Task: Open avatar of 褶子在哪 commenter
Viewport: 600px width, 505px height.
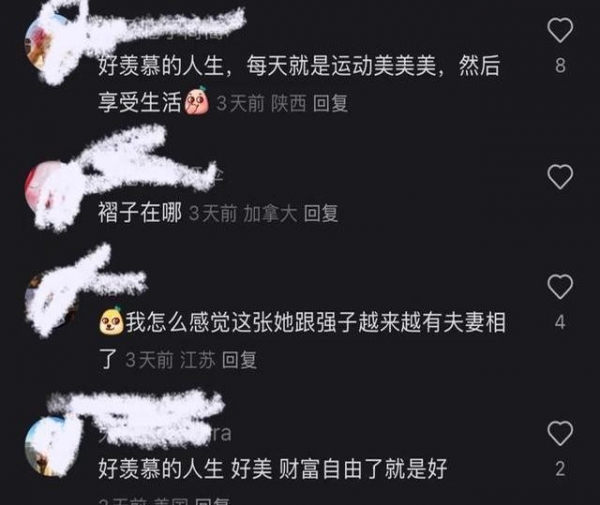Action: point(49,189)
